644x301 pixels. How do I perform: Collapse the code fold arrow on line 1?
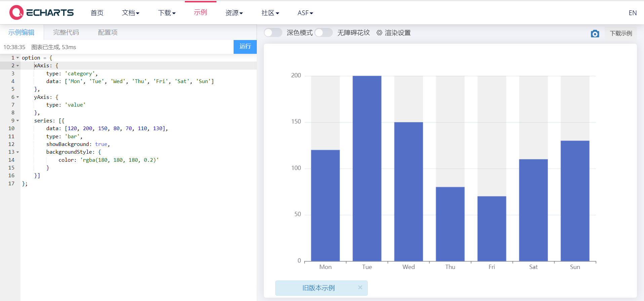[18, 58]
